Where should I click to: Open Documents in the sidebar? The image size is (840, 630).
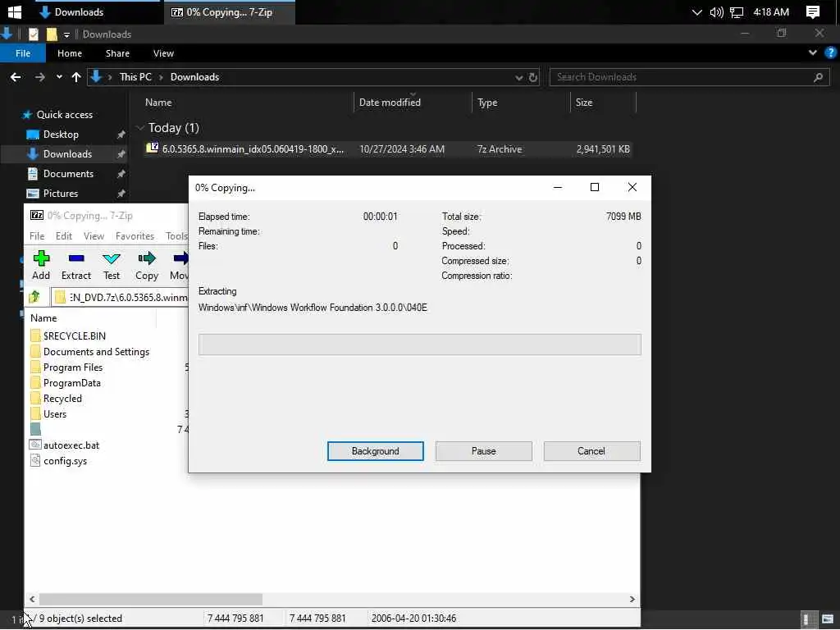(68, 174)
